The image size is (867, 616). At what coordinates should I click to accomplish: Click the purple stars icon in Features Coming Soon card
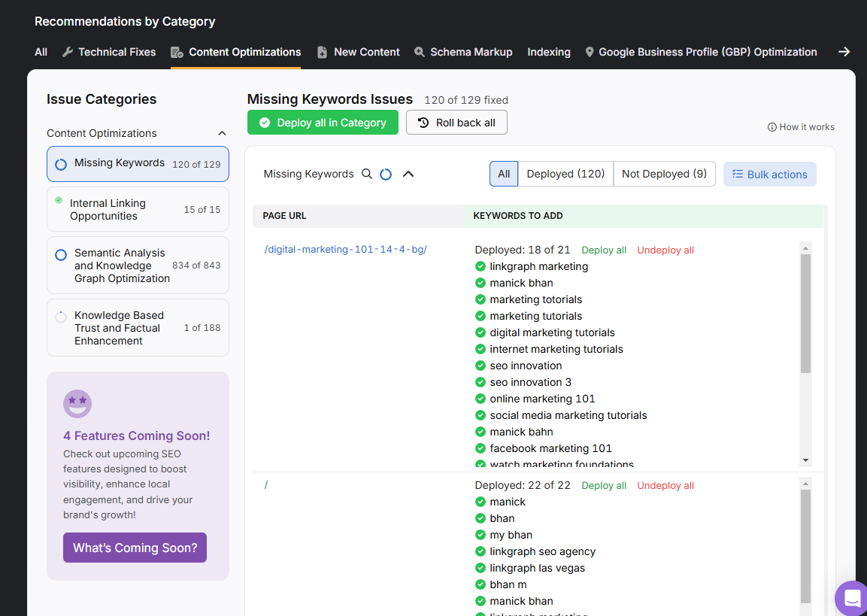click(77, 404)
